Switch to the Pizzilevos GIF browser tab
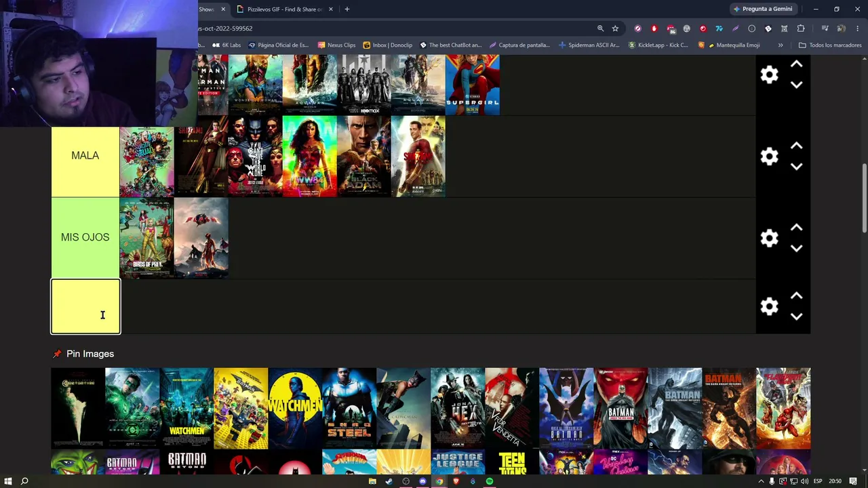The width and height of the screenshot is (868, 488). coord(285,9)
